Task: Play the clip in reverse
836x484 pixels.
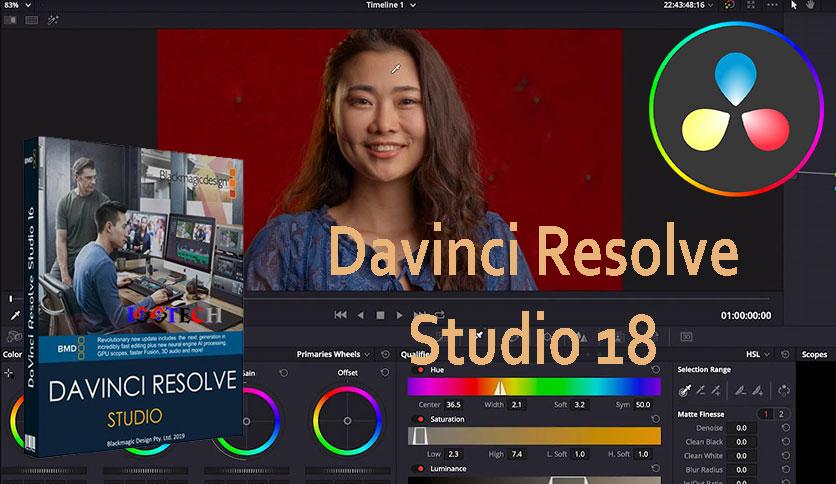Action: click(360, 315)
